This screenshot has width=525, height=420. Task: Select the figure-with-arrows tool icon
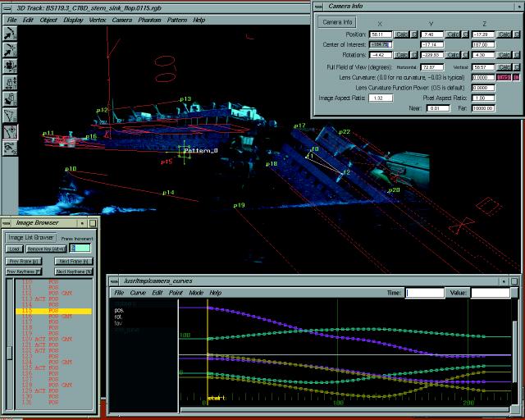11,82
